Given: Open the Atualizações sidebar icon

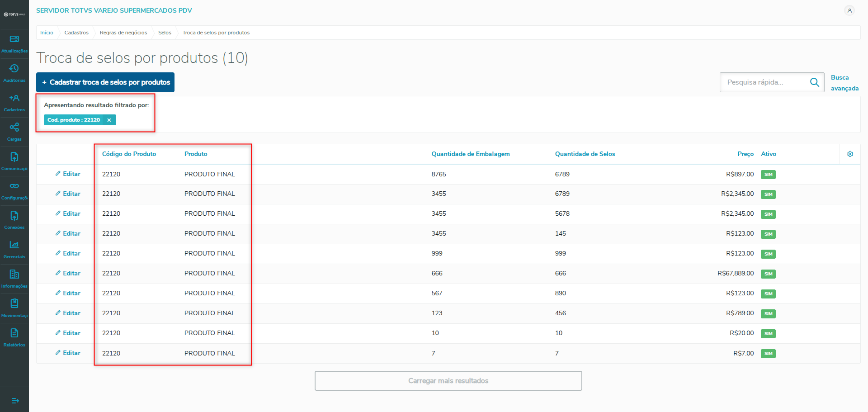Looking at the screenshot, I should click(x=14, y=39).
